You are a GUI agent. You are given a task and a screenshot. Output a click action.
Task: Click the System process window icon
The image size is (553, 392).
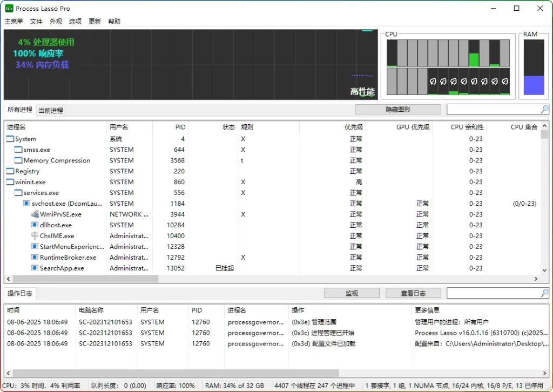[x=10, y=139]
